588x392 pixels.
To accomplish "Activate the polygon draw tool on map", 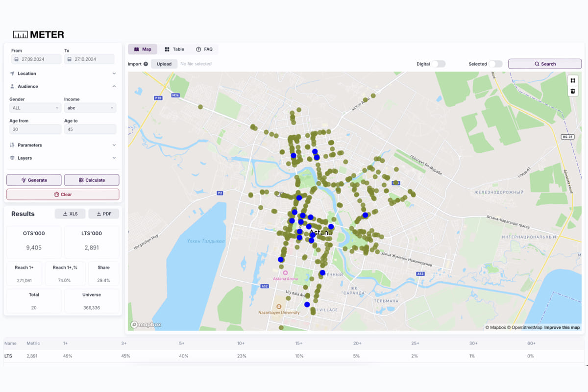I will tap(573, 81).
